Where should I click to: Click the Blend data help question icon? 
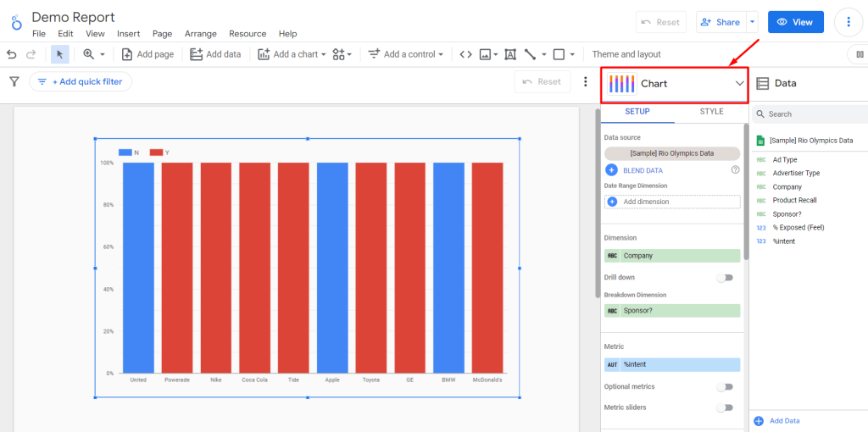pyautogui.click(x=735, y=170)
